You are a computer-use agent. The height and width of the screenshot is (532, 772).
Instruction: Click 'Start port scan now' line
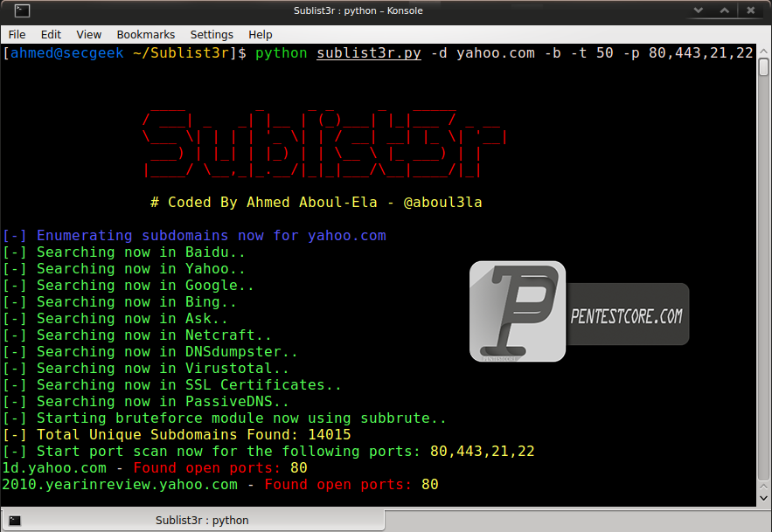[x=268, y=452]
